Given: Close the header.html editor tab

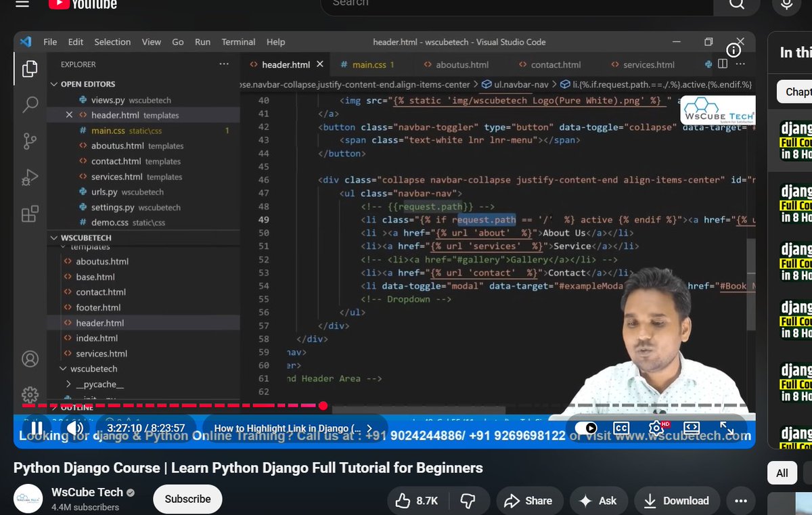Looking at the screenshot, I should (x=319, y=64).
